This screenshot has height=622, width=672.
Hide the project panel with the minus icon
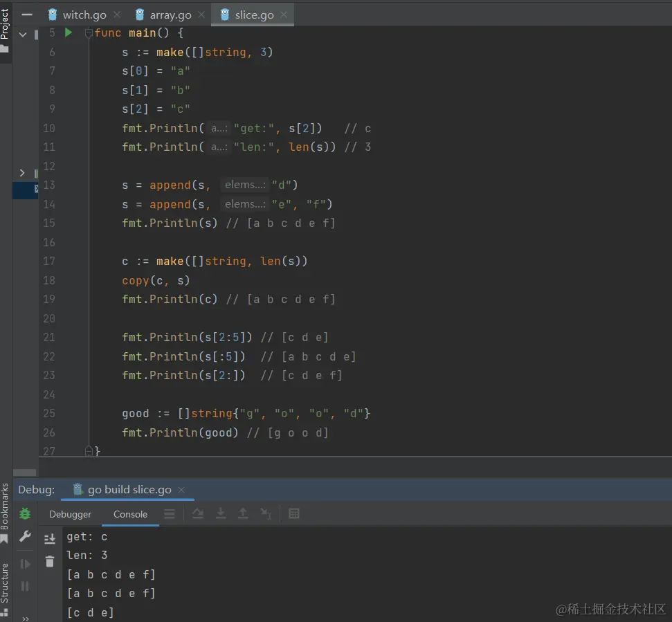[27, 15]
